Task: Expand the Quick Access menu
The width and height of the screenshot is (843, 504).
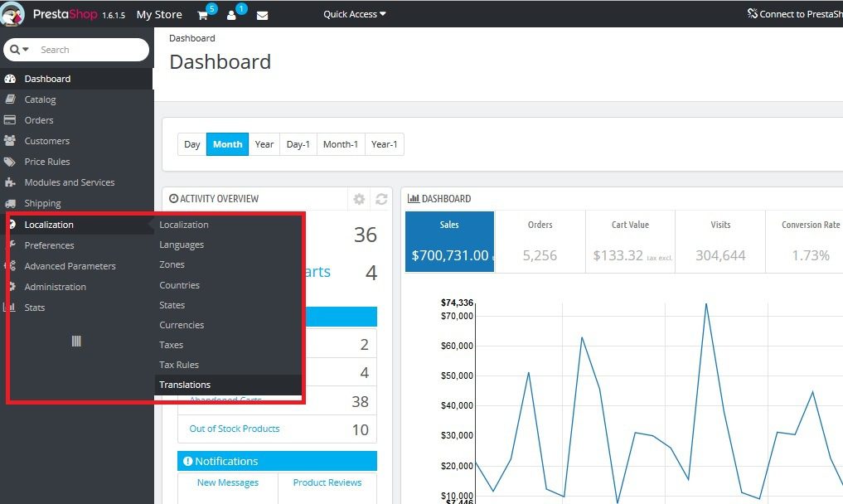Action: [354, 14]
